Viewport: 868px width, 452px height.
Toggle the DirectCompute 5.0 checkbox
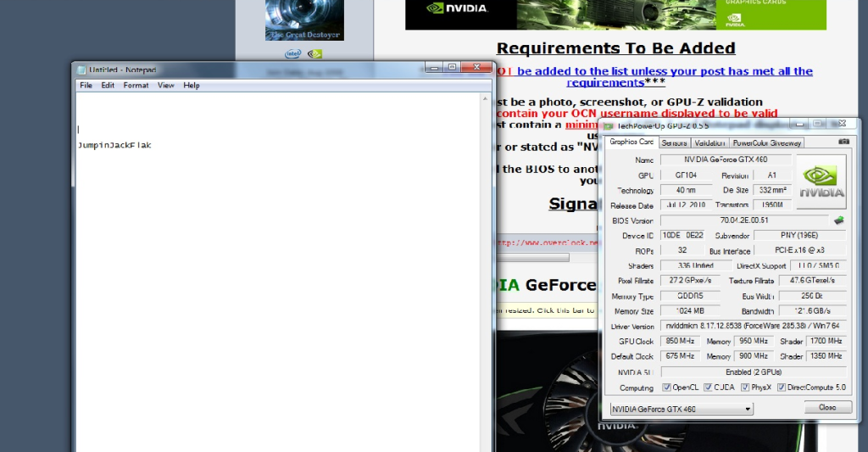[781, 388]
